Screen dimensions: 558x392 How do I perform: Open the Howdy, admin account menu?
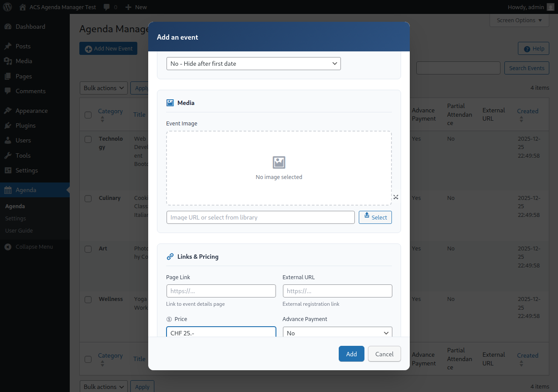[x=530, y=7]
